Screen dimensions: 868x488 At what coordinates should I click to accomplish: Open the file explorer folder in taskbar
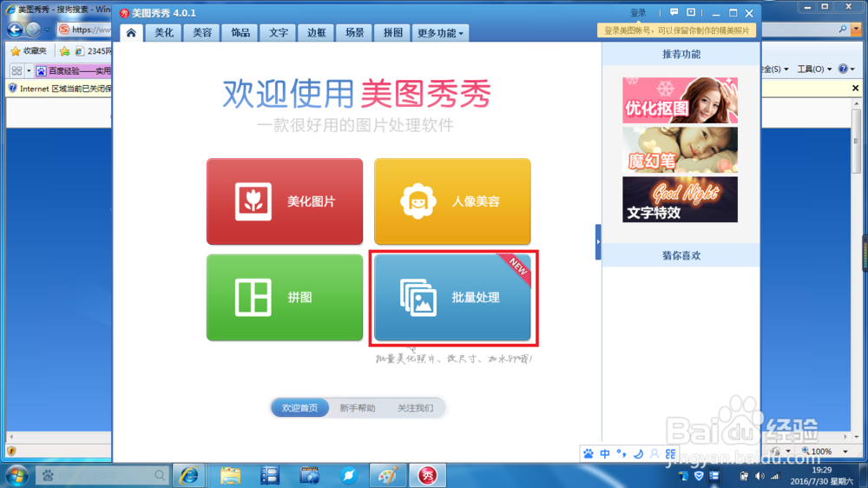[230, 475]
